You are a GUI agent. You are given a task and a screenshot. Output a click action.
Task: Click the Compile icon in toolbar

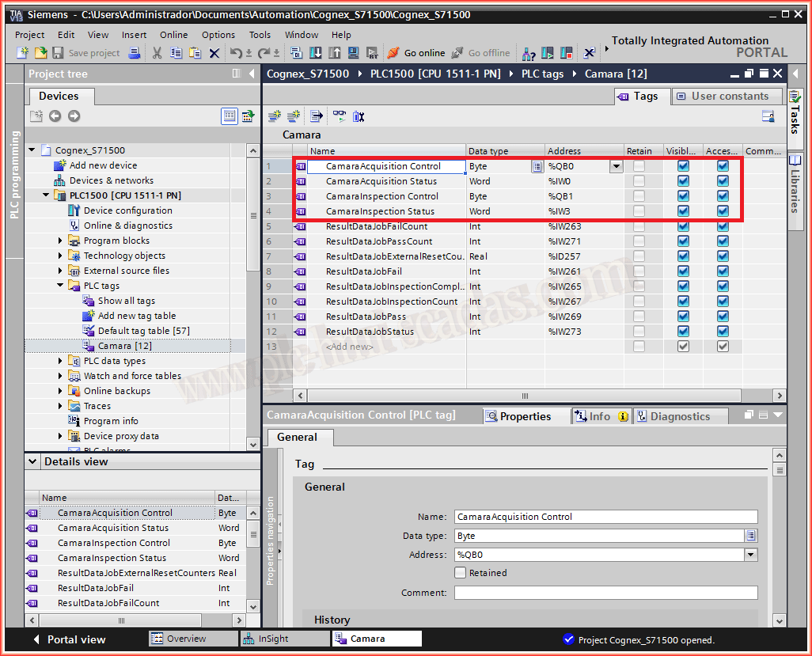297,53
